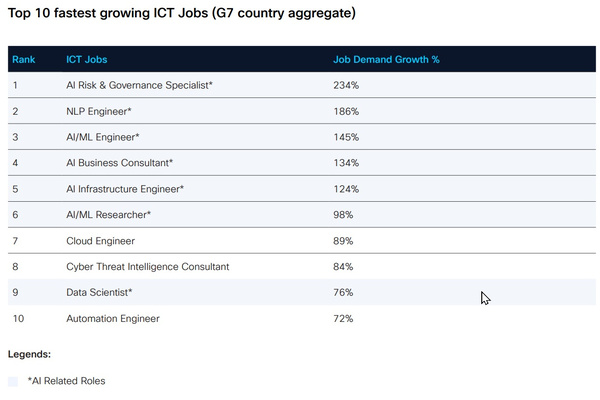600x400 pixels.
Task: Click the AI/ML Engineer row label
Action: tap(102, 137)
